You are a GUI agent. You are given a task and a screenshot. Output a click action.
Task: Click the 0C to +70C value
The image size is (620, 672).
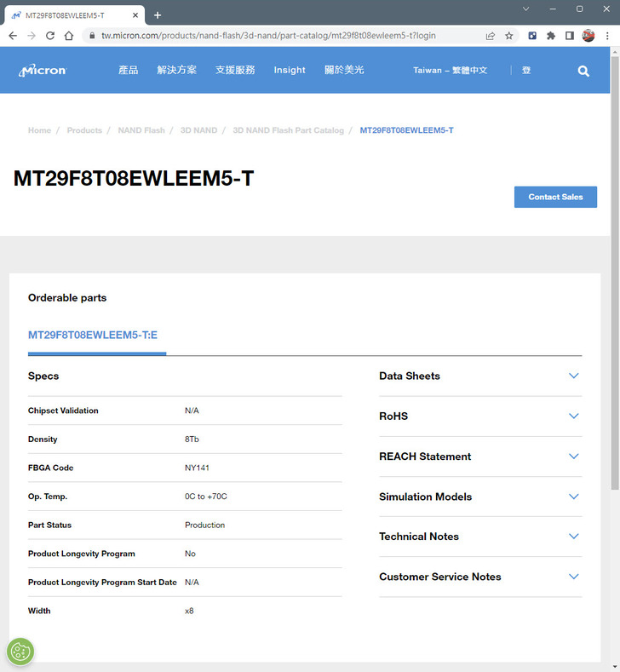coord(205,497)
